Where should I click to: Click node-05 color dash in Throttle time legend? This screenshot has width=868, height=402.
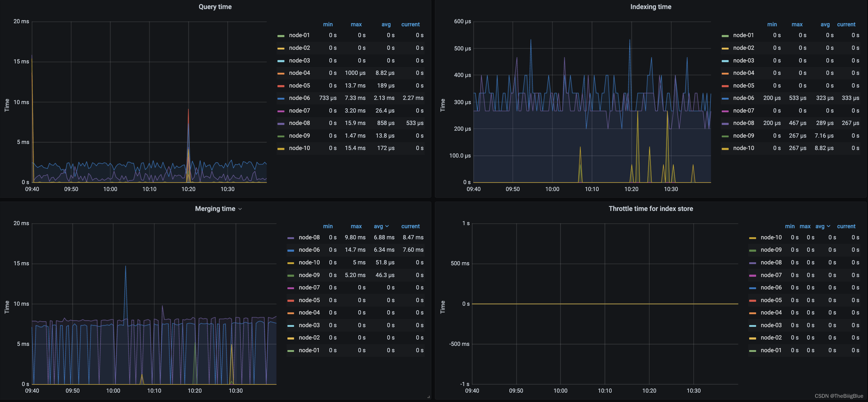pyautogui.click(x=752, y=301)
